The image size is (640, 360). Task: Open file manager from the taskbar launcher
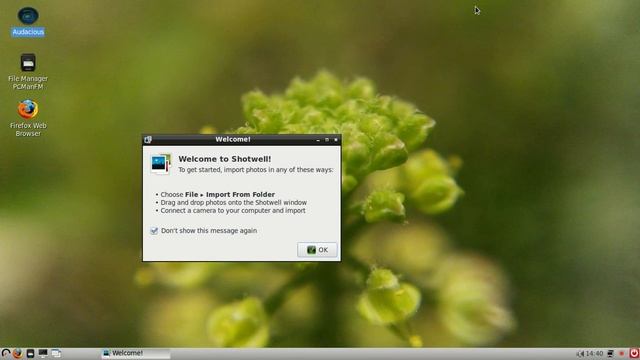point(30,353)
